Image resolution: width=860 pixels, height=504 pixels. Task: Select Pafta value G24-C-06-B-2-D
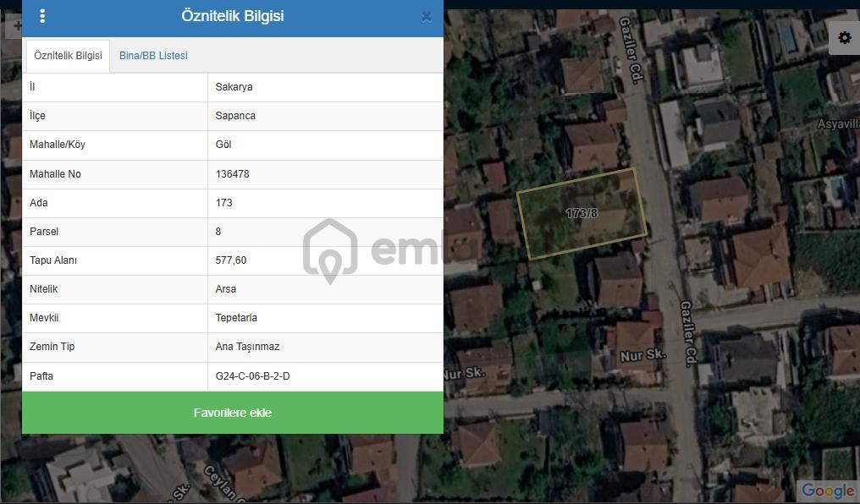[x=252, y=375]
